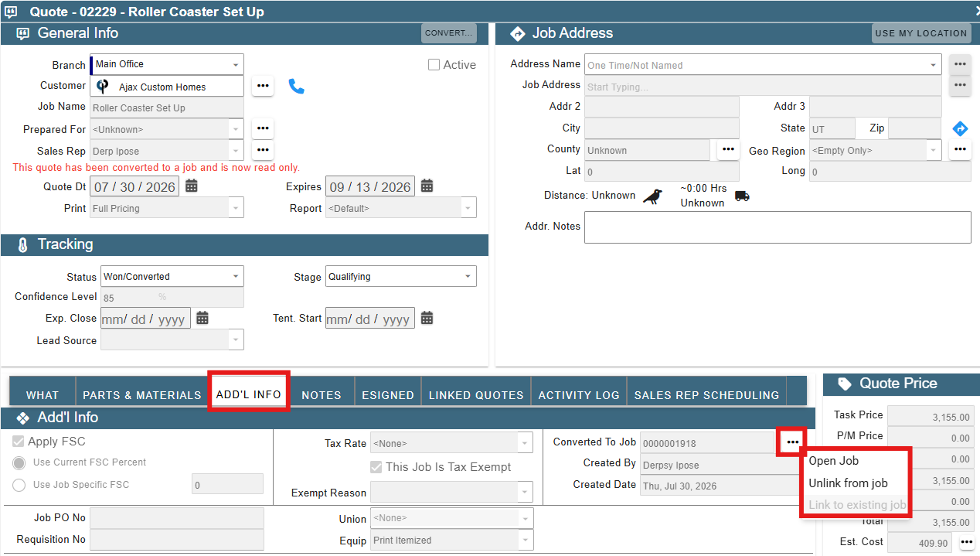Open the Sales Rep Scheduling tab

(x=706, y=394)
